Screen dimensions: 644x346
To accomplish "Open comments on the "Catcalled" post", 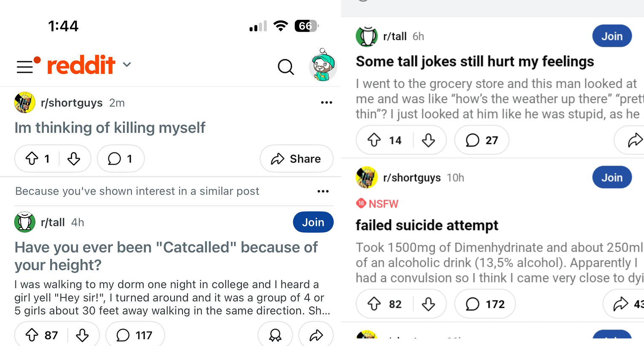I will point(135,335).
